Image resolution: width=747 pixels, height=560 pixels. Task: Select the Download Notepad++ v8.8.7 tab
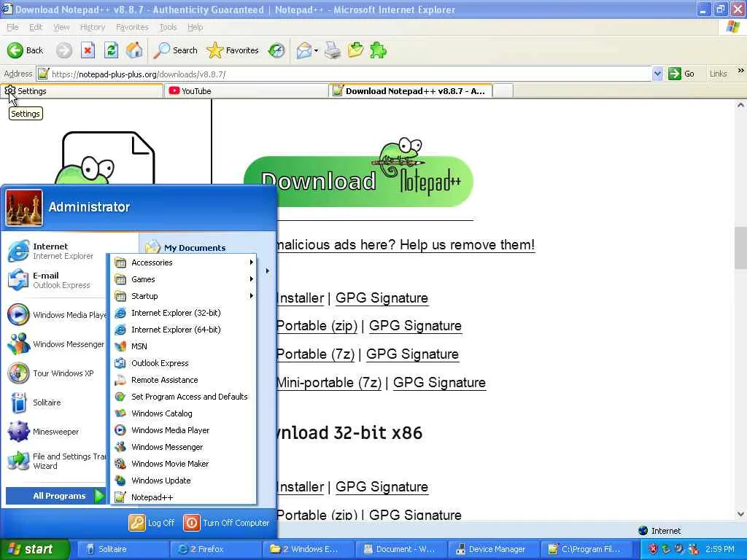click(x=411, y=91)
